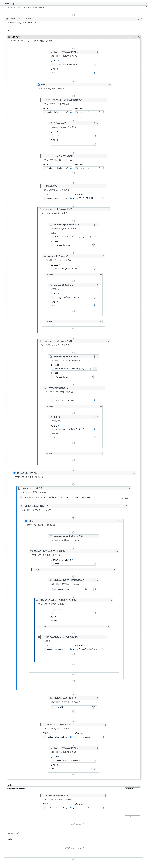Browse folder icon in MKakuConfig格納フォルダの存在
This screenshot has width=152, height=868.
click(x=95, y=237)
